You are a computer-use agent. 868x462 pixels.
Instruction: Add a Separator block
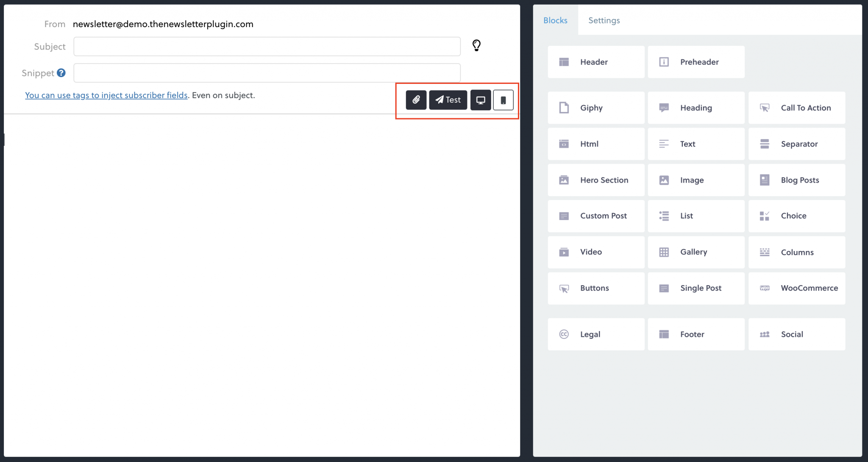pos(797,144)
